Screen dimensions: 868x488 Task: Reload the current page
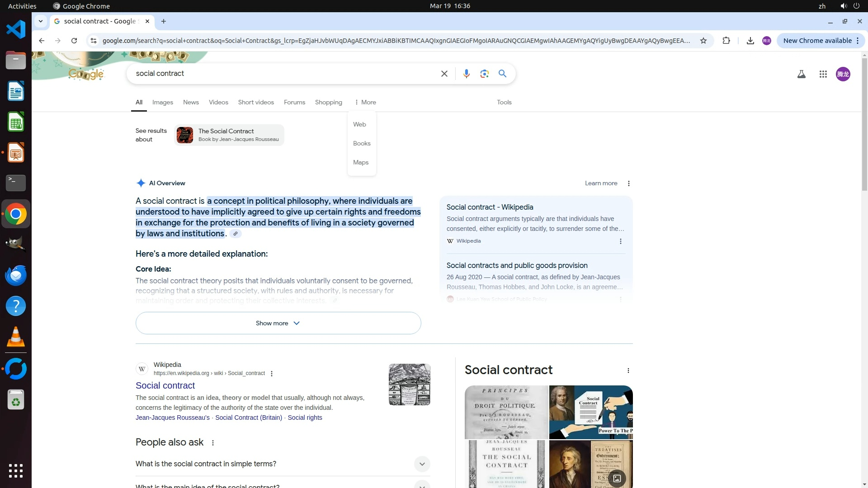[74, 41]
